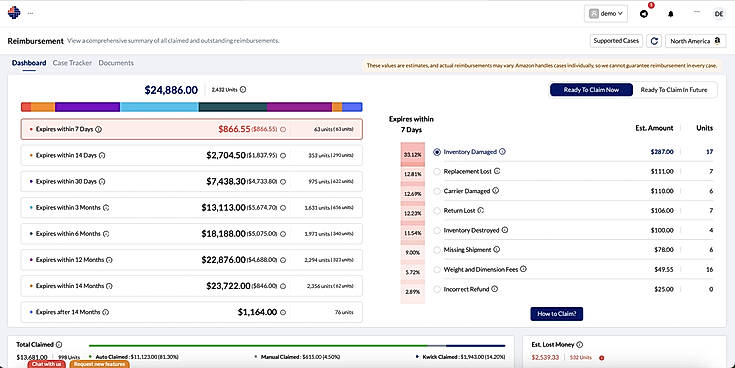735x368 pixels.
Task: Expand the Expires within 30 Days row
Action: coord(191,181)
